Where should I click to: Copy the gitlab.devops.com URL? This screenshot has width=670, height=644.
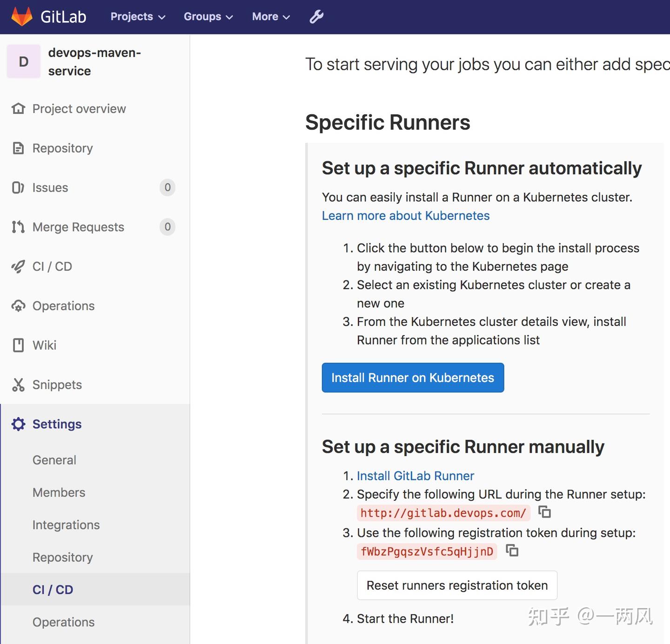point(545,512)
